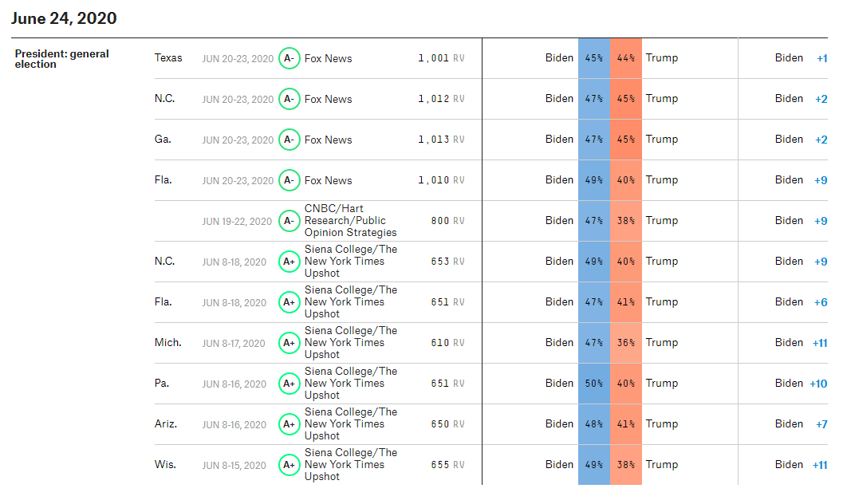Open the CNBC/Hart Research/Public Opinion Strategies link
This screenshot has height=504, width=843.
click(x=351, y=220)
